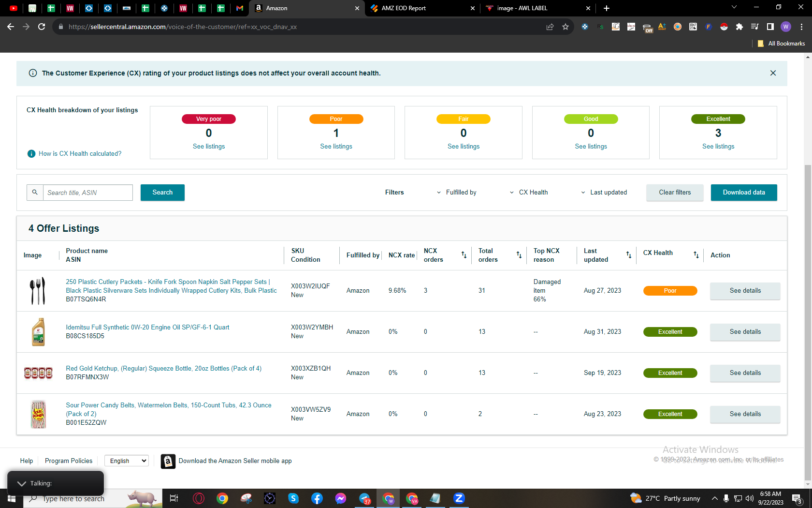Switch to the AMZ EOD Report tab

tap(404, 8)
